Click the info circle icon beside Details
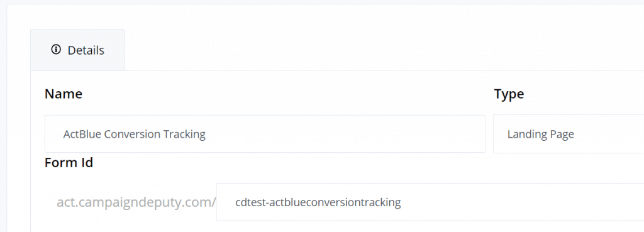This screenshot has height=232, width=644. click(x=56, y=50)
